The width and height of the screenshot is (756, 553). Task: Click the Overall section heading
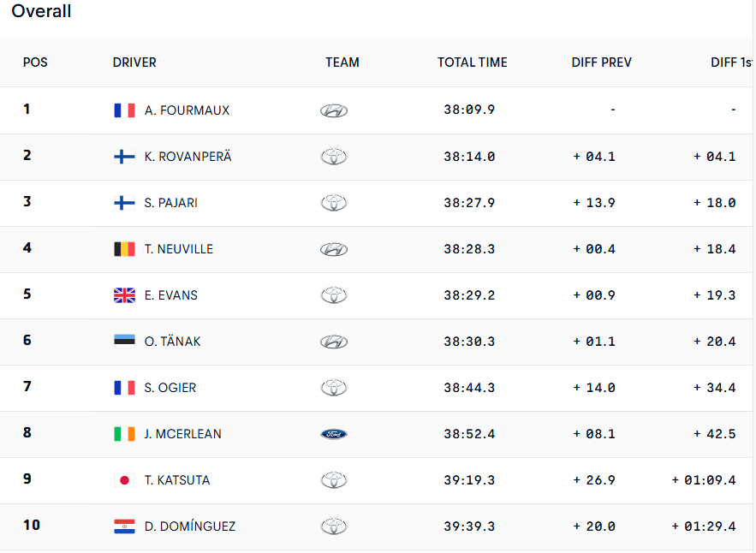(x=41, y=12)
